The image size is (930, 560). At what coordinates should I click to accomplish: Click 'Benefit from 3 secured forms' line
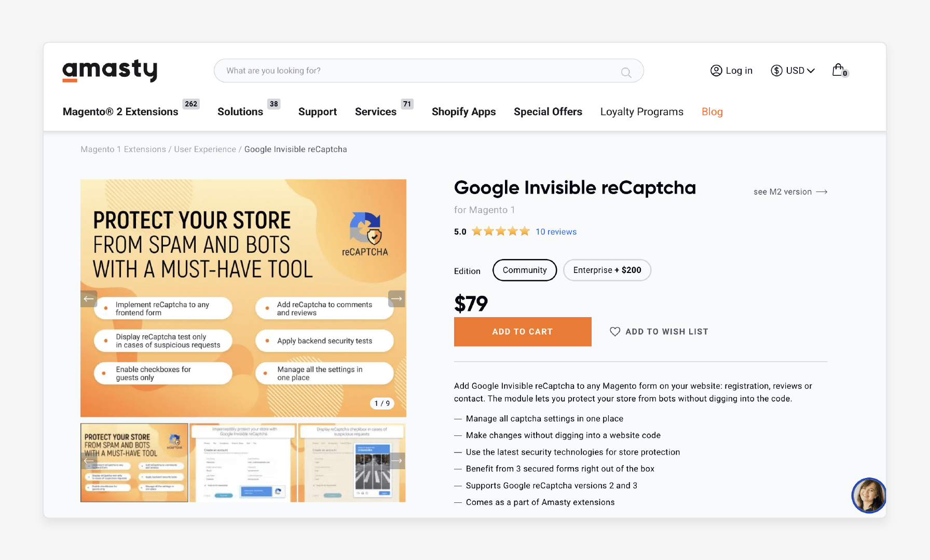pyautogui.click(x=560, y=469)
